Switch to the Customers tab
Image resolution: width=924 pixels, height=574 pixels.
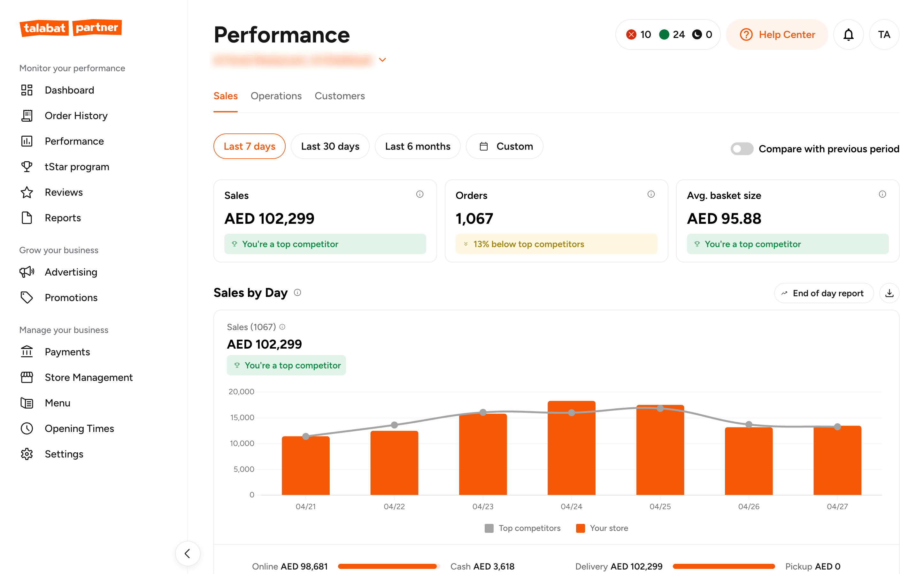tap(340, 96)
